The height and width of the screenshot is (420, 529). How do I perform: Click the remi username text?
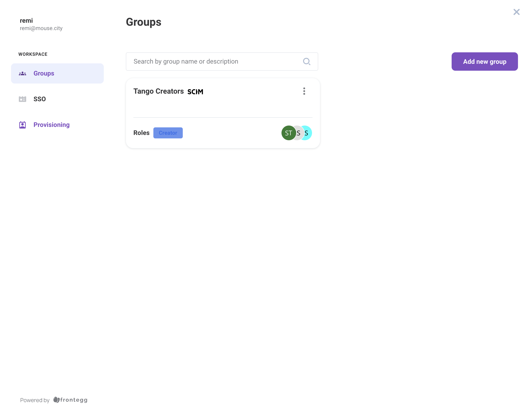click(x=26, y=21)
